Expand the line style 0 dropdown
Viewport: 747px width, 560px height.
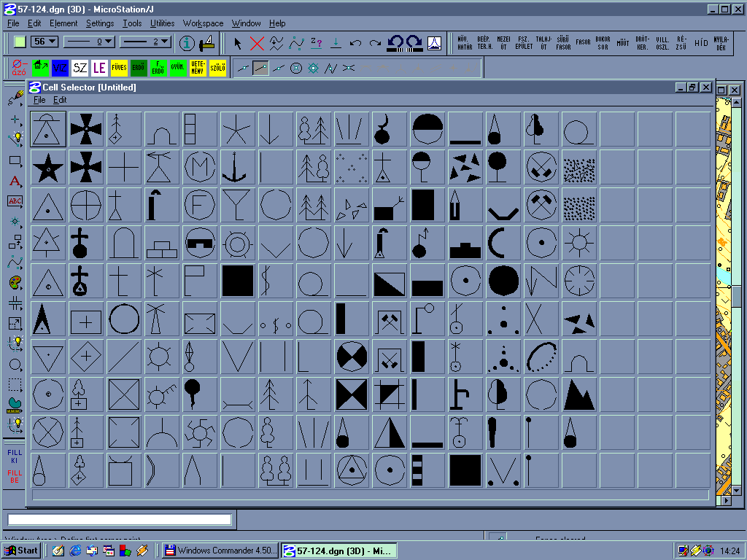[x=89, y=42]
